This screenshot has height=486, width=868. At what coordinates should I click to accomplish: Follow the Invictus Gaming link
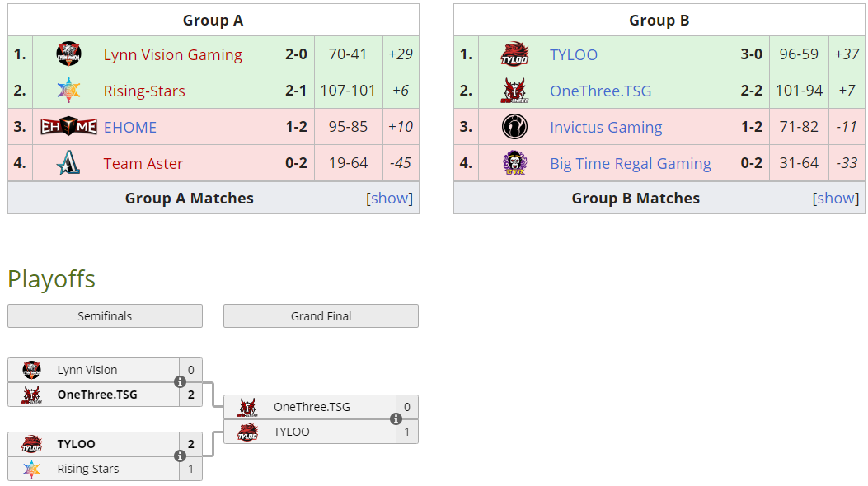click(x=606, y=127)
